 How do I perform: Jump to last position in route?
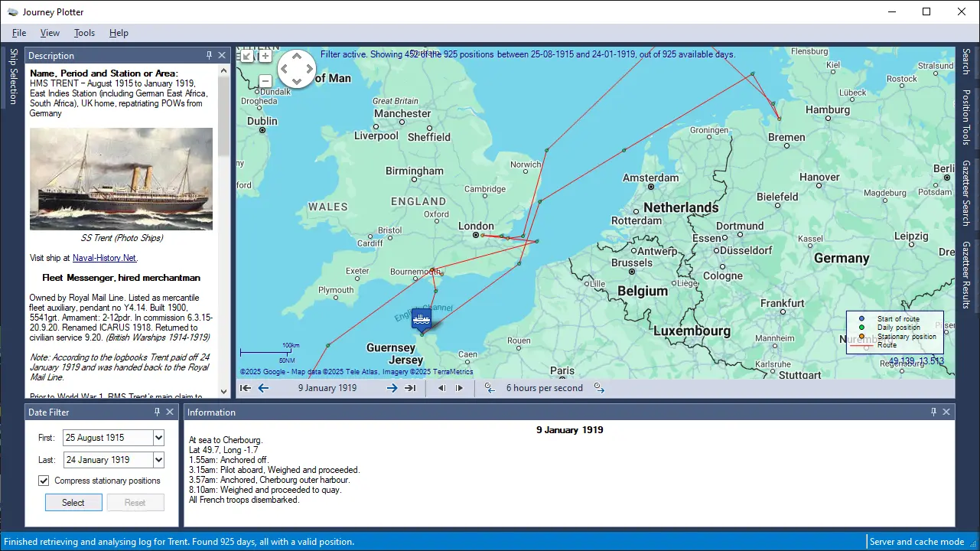pyautogui.click(x=410, y=388)
